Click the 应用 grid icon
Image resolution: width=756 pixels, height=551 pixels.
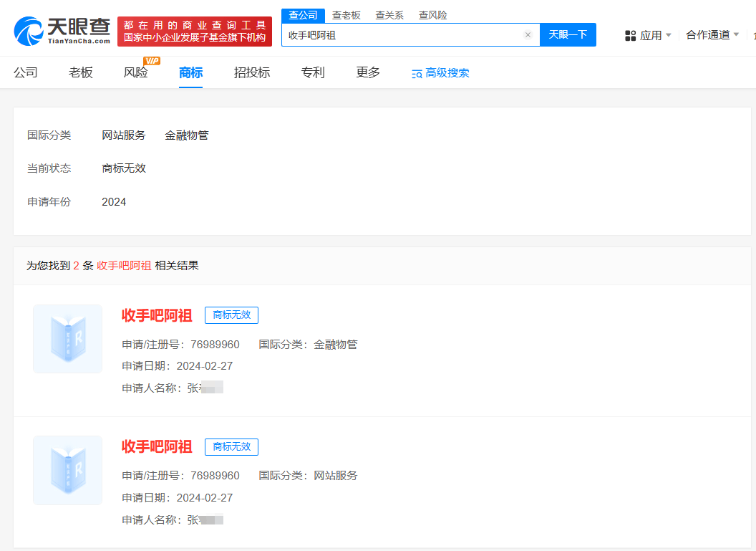click(x=631, y=35)
